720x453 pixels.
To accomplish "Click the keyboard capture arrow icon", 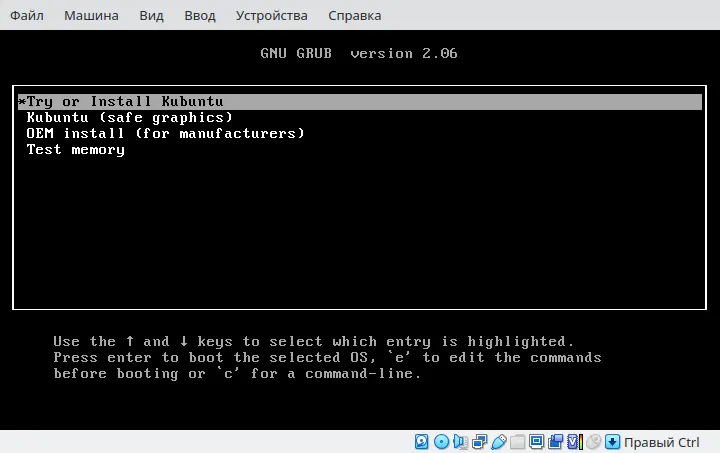I will pos(612,442).
